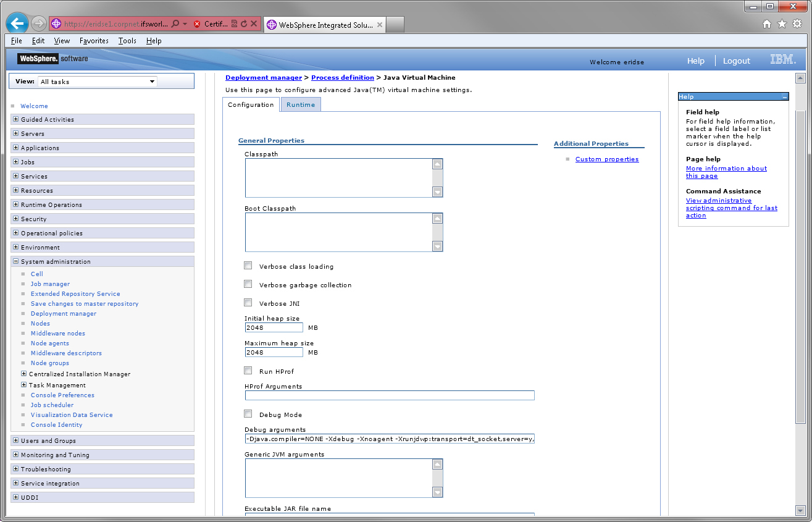Open the File menu

coord(17,41)
